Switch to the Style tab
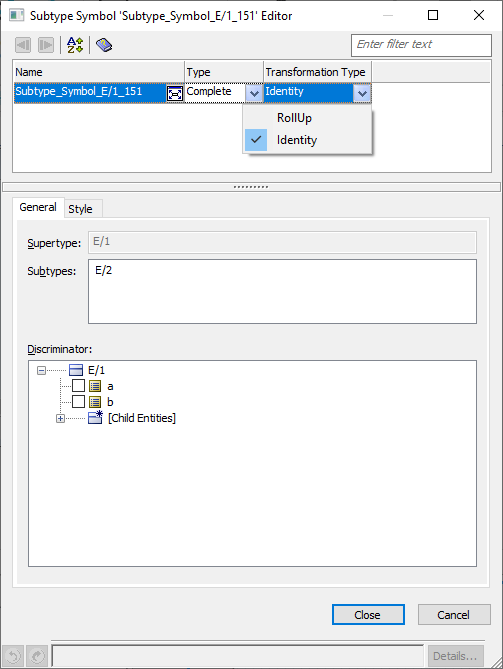503x669 pixels. 80,209
